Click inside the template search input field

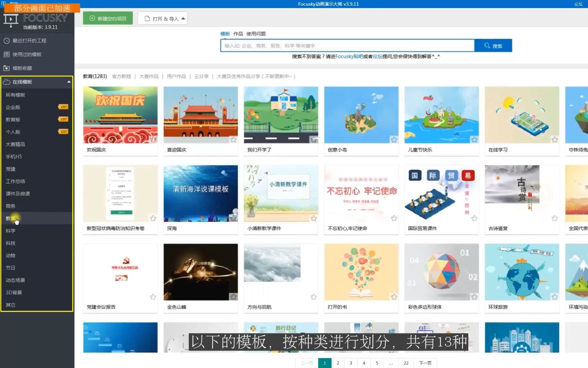345,45
